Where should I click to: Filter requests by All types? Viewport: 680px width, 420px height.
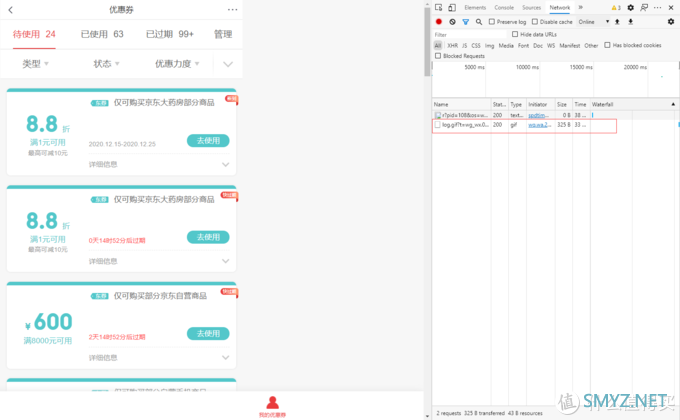pyautogui.click(x=438, y=45)
